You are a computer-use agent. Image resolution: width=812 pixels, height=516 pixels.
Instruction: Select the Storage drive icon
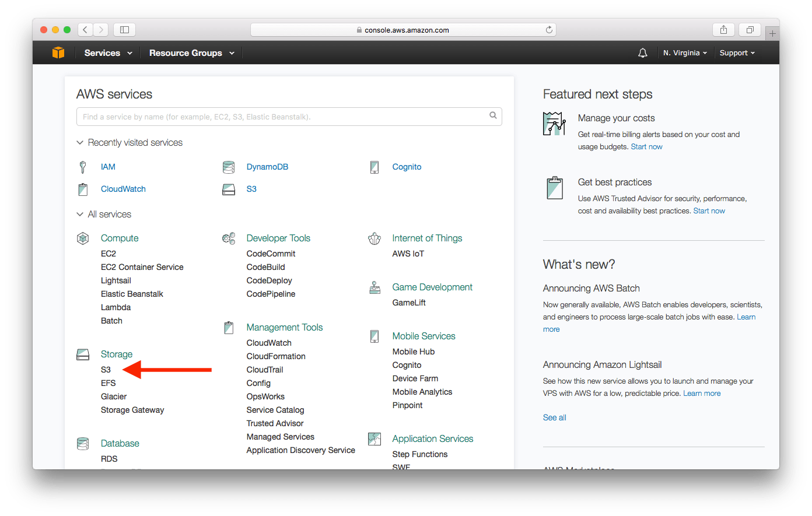[83, 354]
